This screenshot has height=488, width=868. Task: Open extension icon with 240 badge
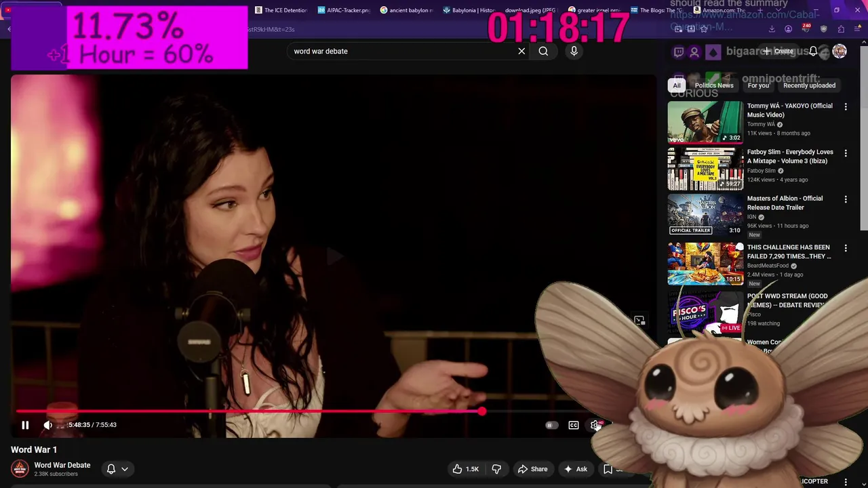[x=806, y=28]
